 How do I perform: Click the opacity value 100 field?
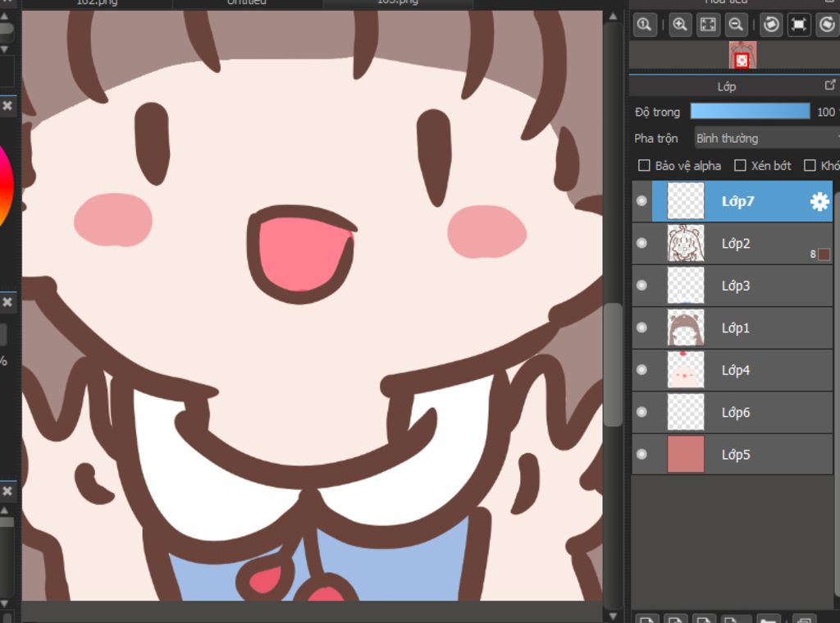(827, 112)
